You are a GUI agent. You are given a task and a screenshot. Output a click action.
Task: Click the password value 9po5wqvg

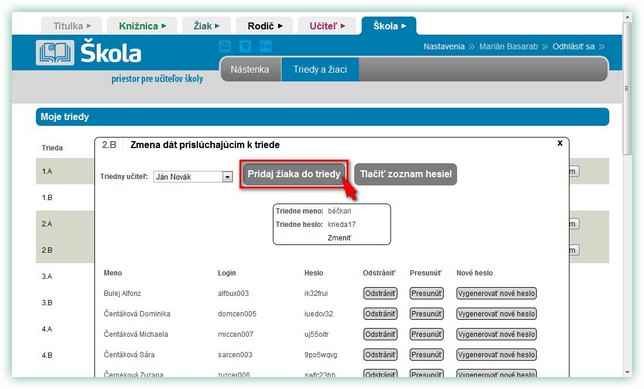[321, 355]
